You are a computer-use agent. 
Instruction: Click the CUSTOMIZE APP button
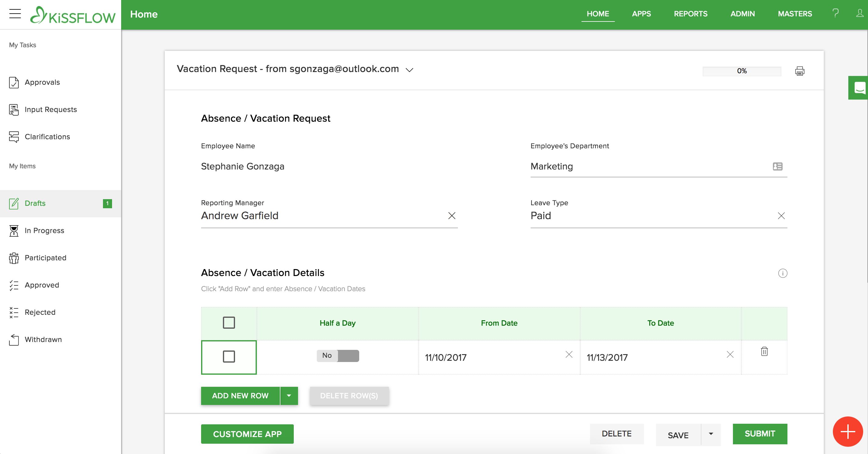pyautogui.click(x=247, y=434)
